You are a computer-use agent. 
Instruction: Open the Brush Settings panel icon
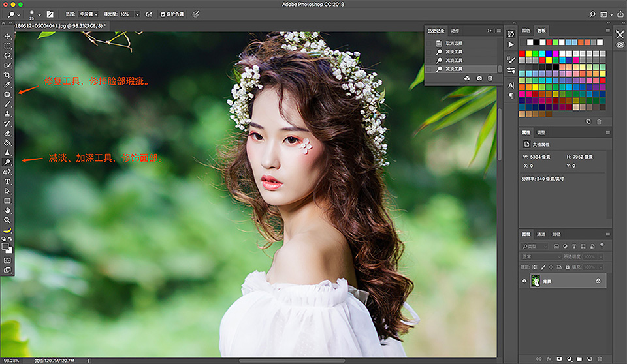[x=511, y=60]
